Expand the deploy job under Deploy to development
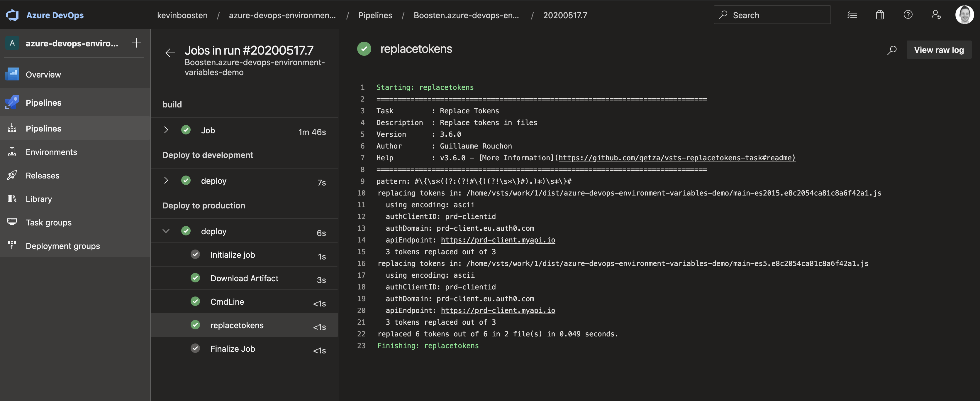Viewport: 980px width, 401px height. coord(166,181)
